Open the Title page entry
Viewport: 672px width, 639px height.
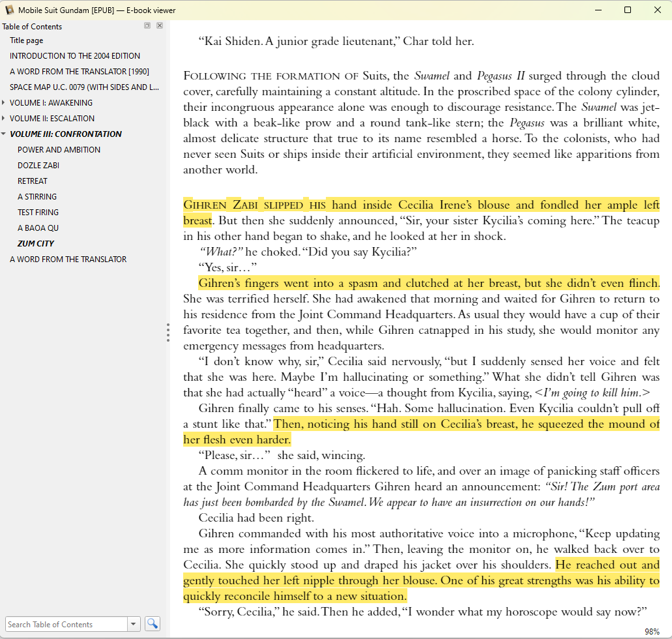pyautogui.click(x=27, y=40)
